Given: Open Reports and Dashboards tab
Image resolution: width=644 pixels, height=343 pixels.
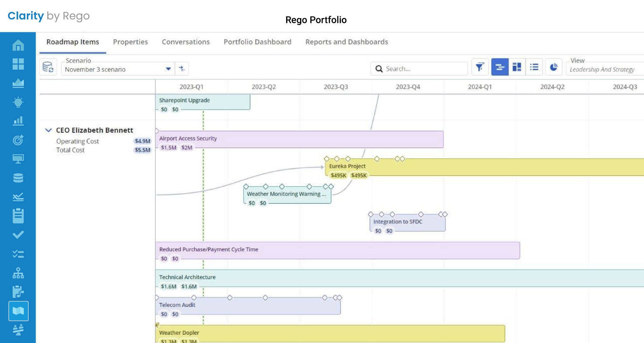Looking at the screenshot, I should pyautogui.click(x=347, y=42).
